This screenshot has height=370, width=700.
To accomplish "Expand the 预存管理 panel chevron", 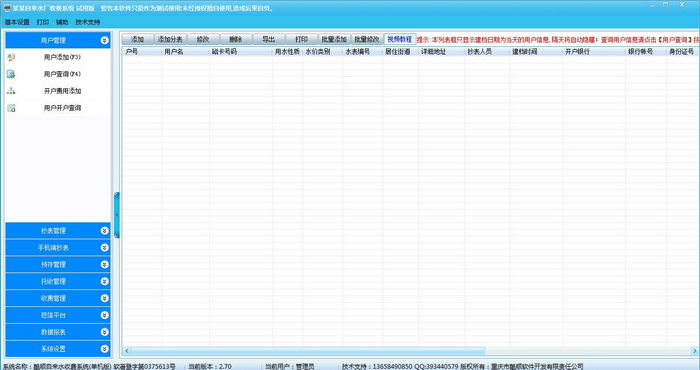I will (x=104, y=265).
